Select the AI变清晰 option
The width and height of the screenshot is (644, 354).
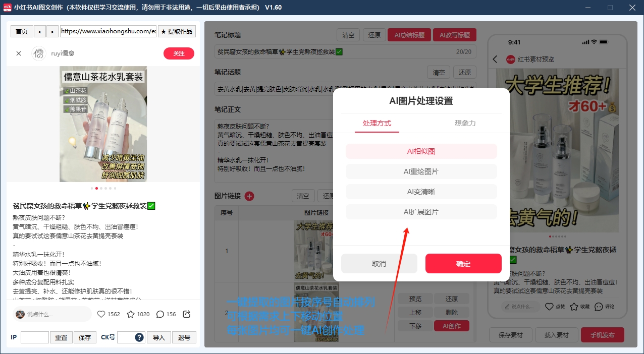point(421,192)
